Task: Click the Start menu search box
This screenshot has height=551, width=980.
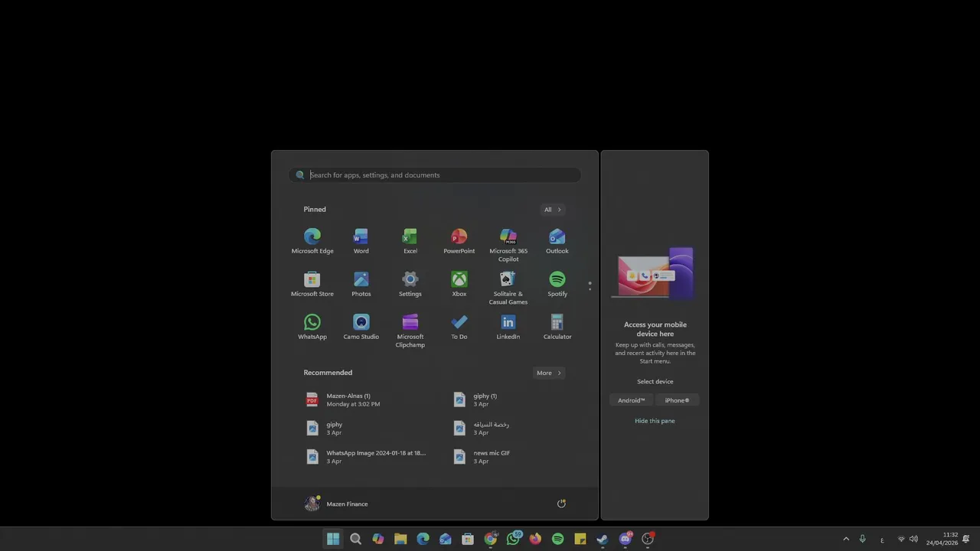Action: pos(435,175)
